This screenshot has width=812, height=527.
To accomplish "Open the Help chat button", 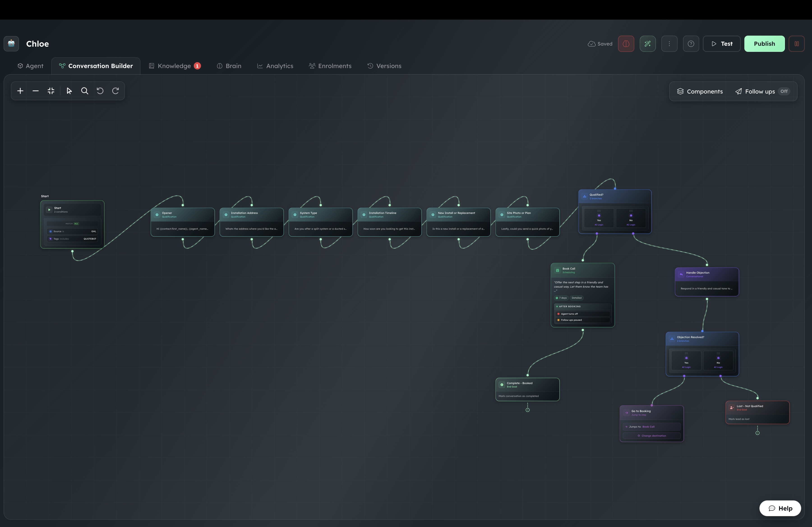I will pos(780,508).
